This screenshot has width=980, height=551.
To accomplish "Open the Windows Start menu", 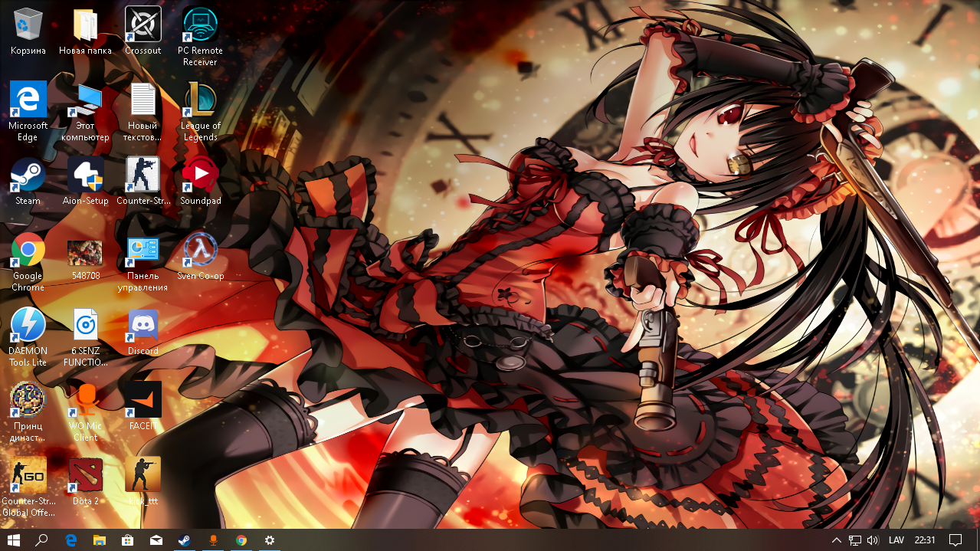I will pos(14,540).
